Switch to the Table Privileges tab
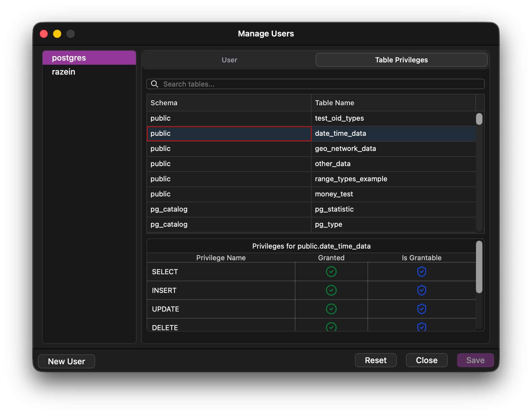Screen dimensions: 532x415 click(401, 60)
